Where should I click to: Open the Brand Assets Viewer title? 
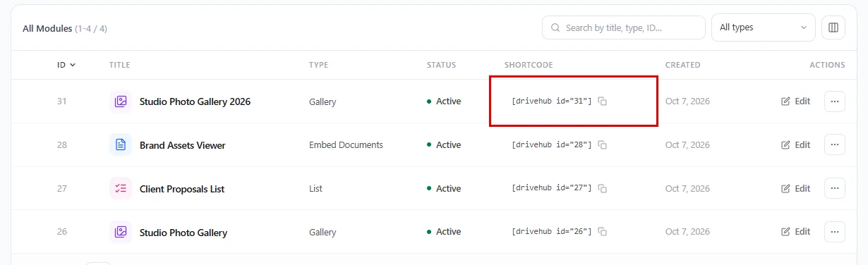point(183,145)
